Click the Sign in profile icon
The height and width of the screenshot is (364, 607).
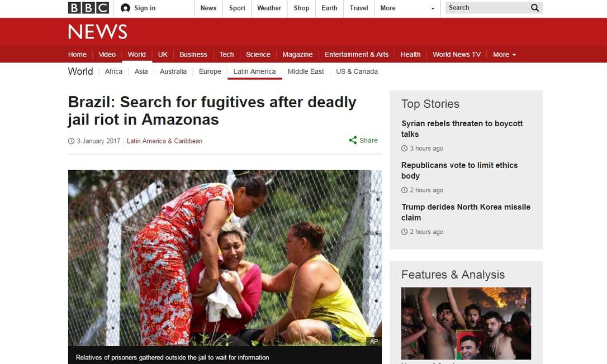point(125,8)
